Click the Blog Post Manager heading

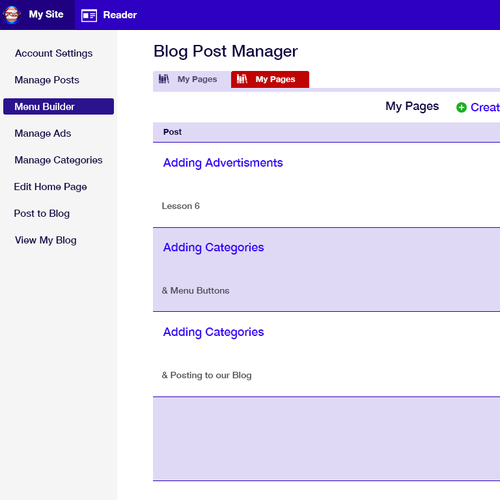226,51
